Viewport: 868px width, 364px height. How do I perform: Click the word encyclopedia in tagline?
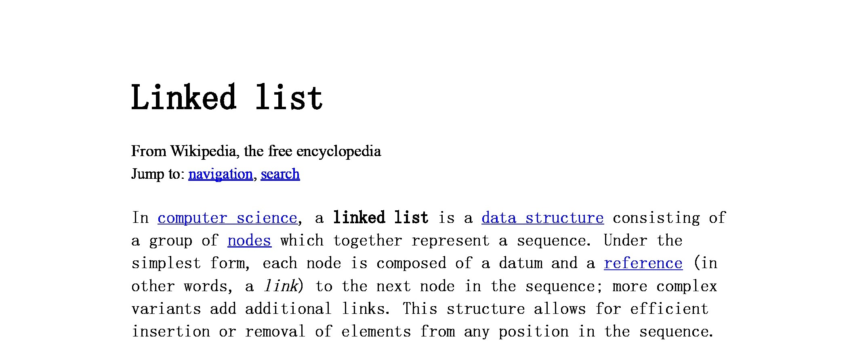click(x=338, y=151)
